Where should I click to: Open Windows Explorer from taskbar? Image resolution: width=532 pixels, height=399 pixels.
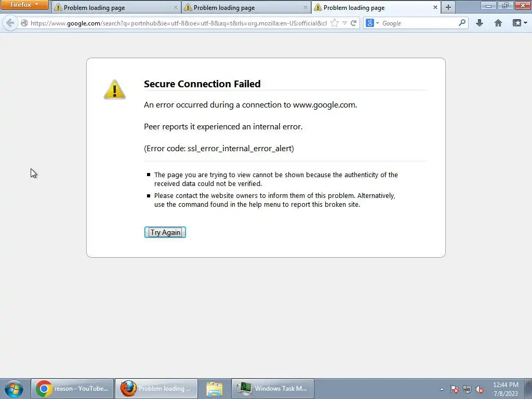pyautogui.click(x=215, y=389)
